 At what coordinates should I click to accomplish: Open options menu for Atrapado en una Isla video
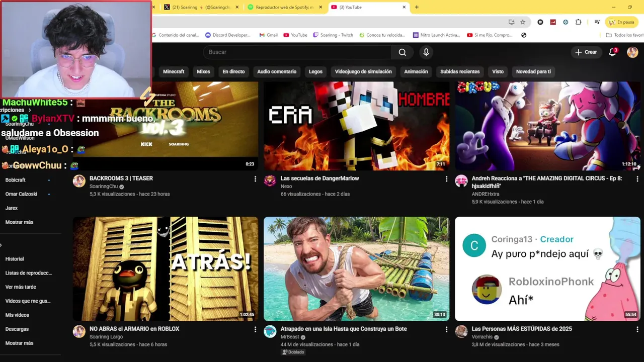point(446,329)
